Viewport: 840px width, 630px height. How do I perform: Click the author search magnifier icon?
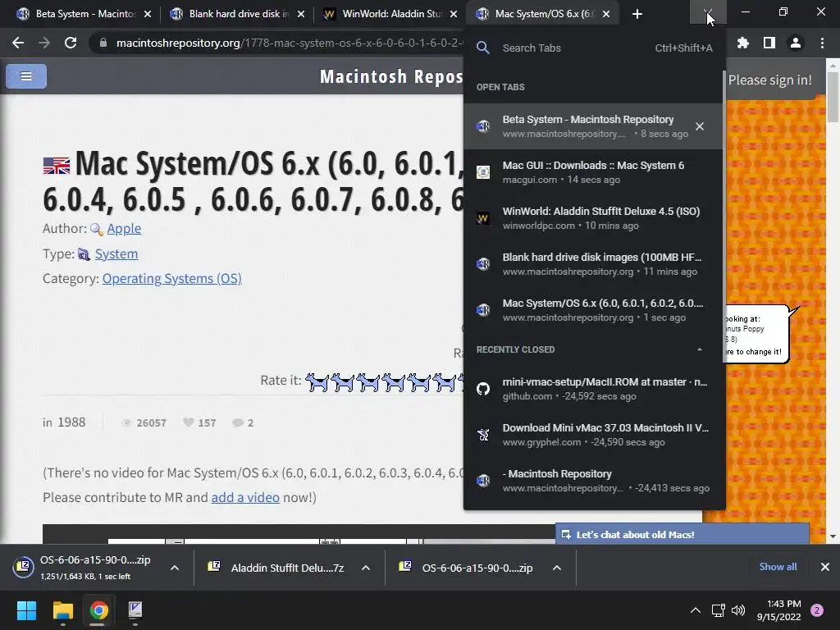tap(97, 230)
